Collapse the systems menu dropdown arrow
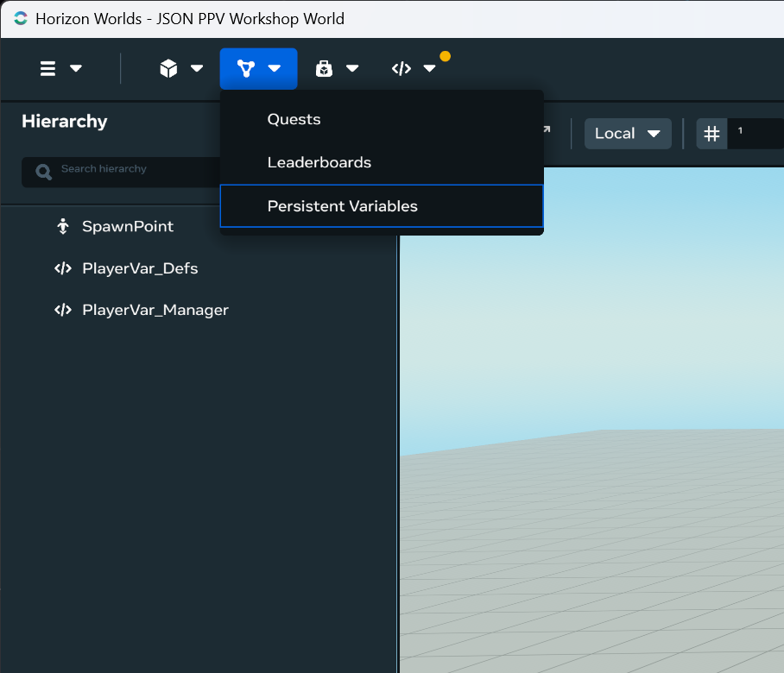Screen dimensions: 784x673 (275, 68)
